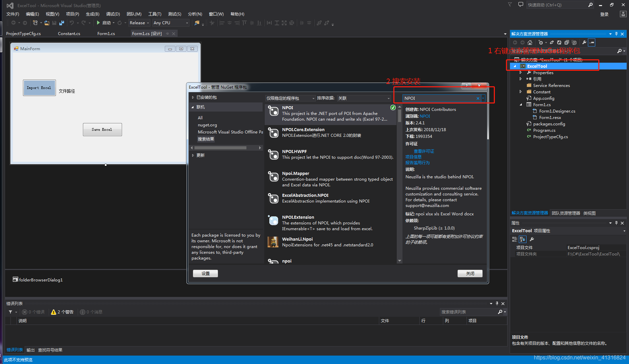Screen dimensions: 629x364
Task: Collapse the Form1.cs tree node
Action: click(x=521, y=105)
